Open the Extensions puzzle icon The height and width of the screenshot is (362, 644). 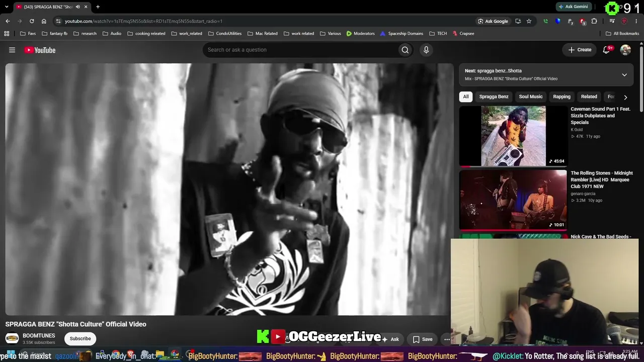click(594, 21)
